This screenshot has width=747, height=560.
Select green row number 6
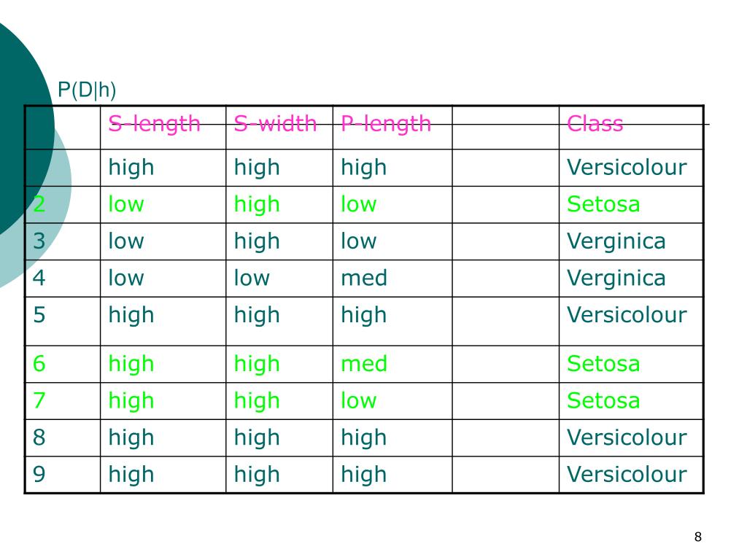click(39, 364)
